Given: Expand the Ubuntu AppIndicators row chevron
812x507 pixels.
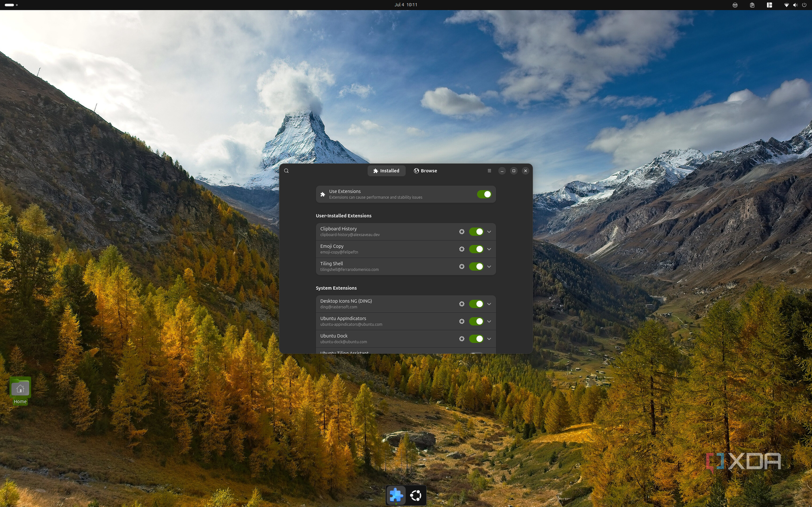Looking at the screenshot, I should tap(489, 321).
